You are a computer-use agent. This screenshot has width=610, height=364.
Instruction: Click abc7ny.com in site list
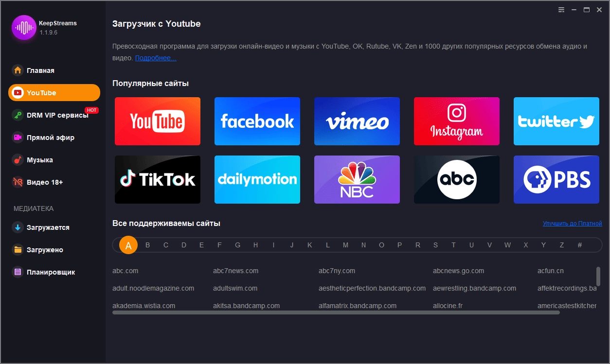(x=337, y=271)
